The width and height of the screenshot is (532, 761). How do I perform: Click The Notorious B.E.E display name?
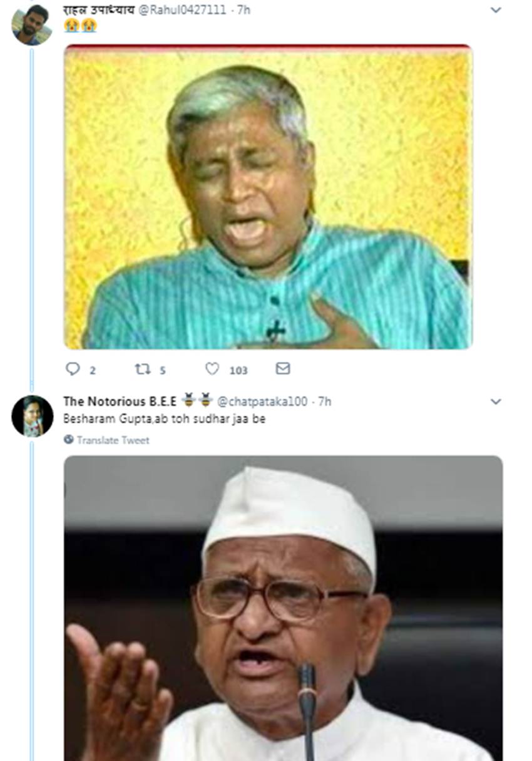coord(120,401)
